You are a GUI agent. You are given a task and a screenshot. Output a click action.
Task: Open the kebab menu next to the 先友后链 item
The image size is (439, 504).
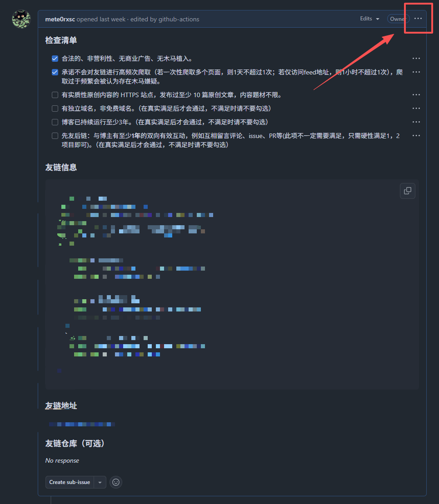(416, 135)
